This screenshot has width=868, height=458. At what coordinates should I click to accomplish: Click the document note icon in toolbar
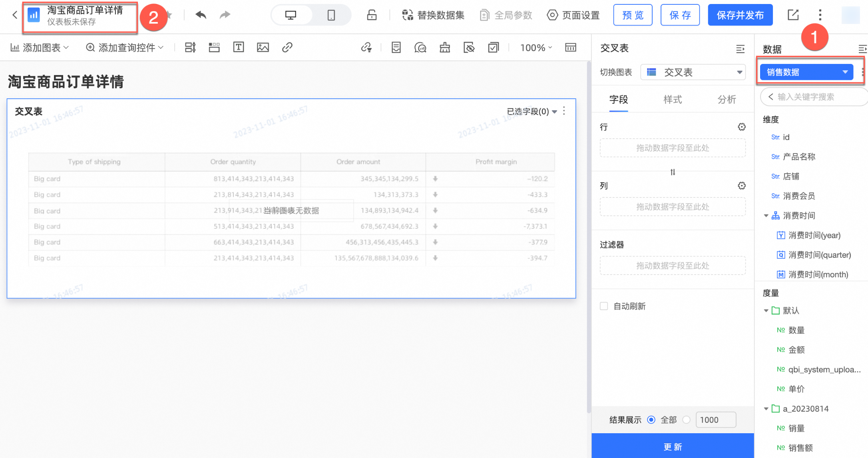click(x=396, y=48)
